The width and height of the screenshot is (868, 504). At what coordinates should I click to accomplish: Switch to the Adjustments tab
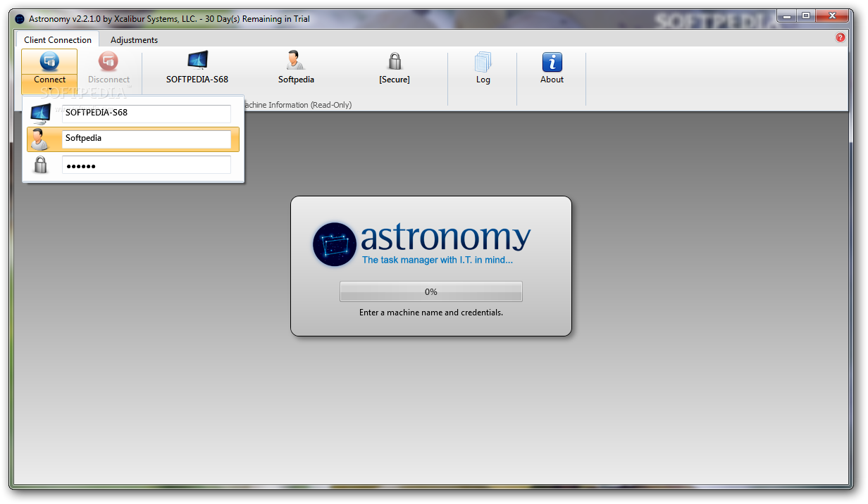tap(134, 40)
